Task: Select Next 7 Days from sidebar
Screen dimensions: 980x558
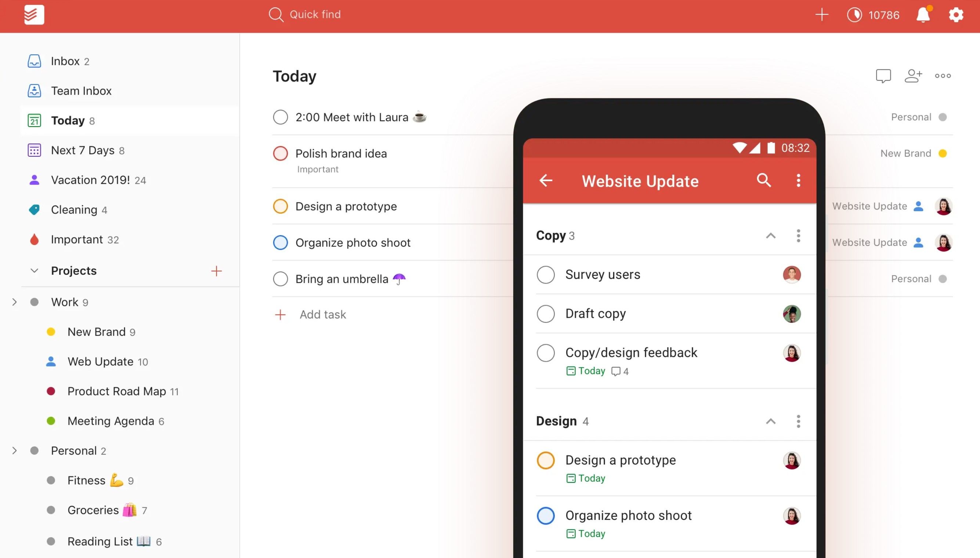Action: 83,150
